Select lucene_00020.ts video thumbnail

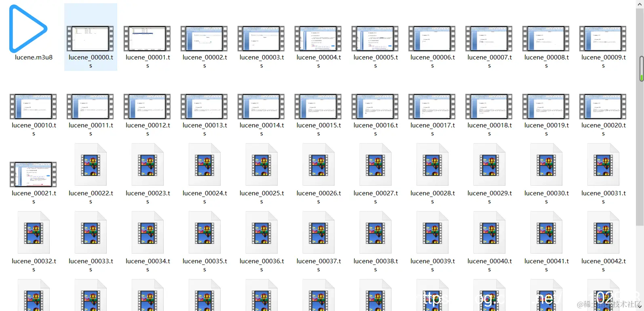(x=603, y=107)
